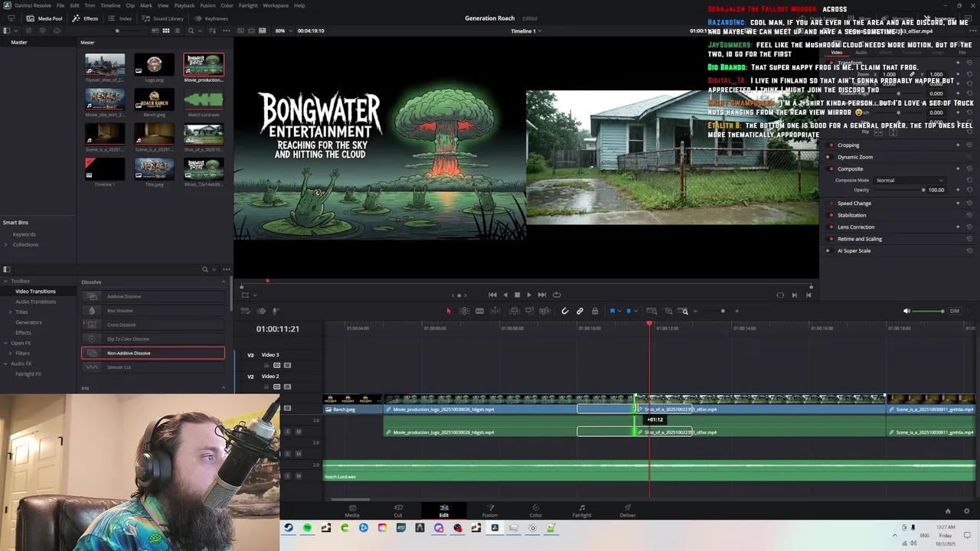This screenshot has height=551, width=980.
Task: Switch to the Fairlight page tab
Action: coord(582,510)
